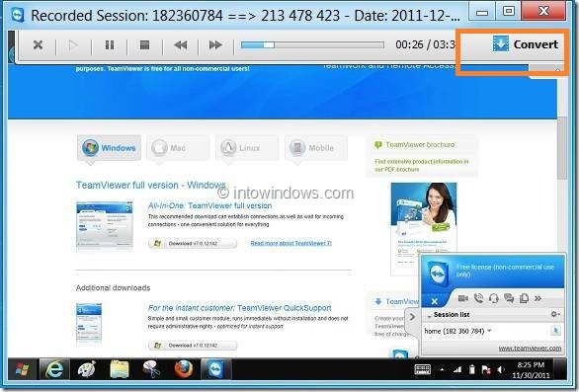
Task: Click the Convert button
Action: (x=525, y=44)
